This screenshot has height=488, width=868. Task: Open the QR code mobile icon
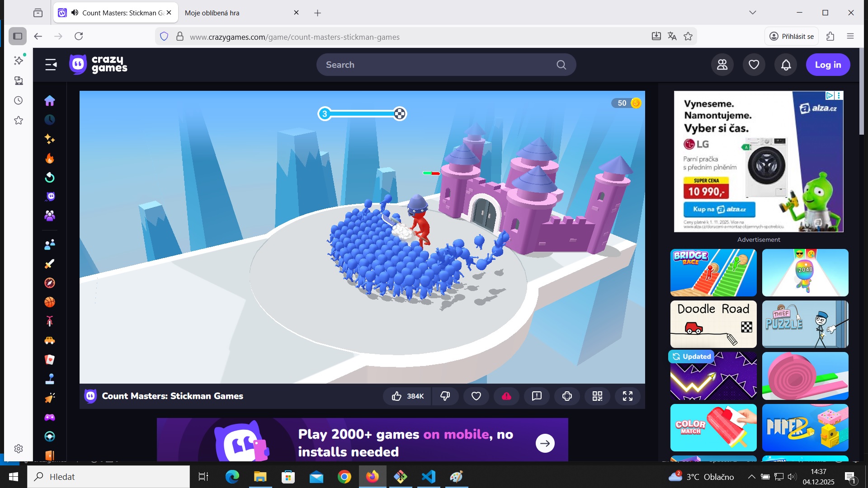pos(597,396)
